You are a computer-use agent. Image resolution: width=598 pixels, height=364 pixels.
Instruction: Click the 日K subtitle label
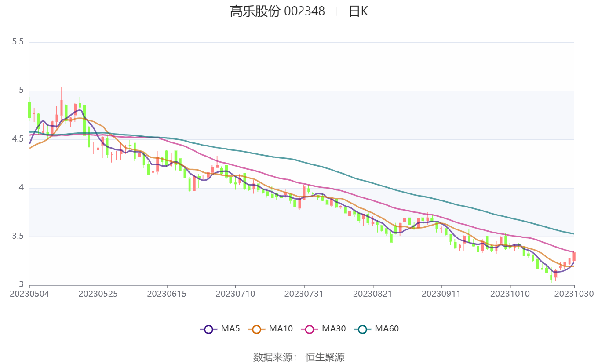358,11
